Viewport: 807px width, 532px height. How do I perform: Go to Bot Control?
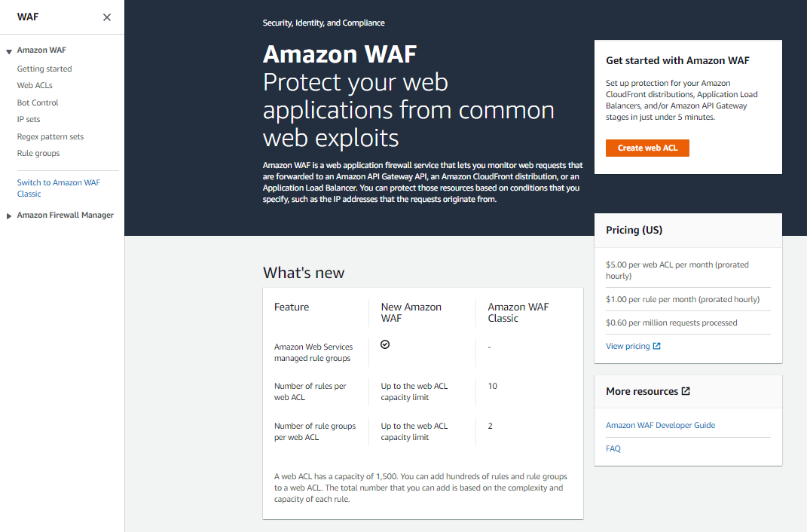point(37,102)
